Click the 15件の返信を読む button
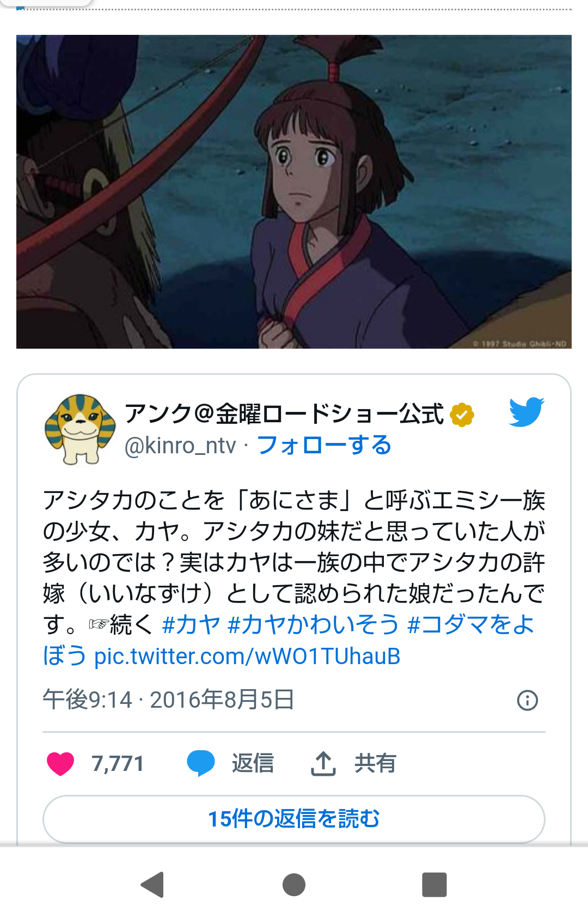 [294, 819]
